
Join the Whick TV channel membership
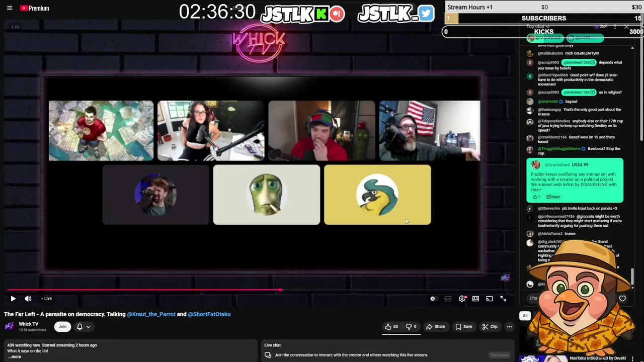click(62, 327)
